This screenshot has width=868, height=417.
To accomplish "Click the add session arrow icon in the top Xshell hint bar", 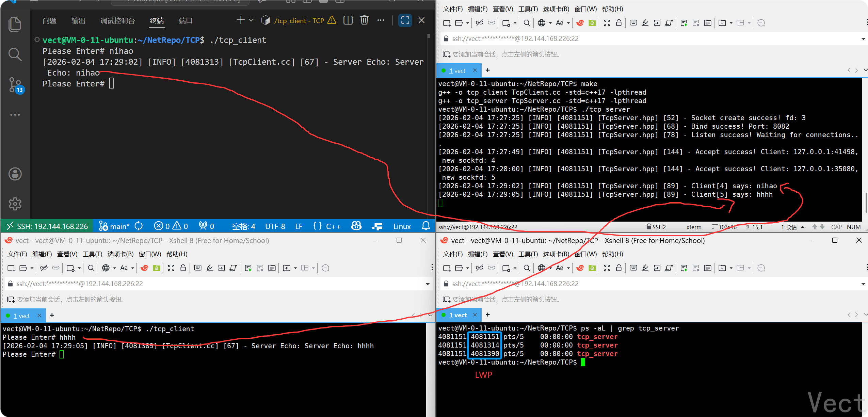I will [x=446, y=54].
